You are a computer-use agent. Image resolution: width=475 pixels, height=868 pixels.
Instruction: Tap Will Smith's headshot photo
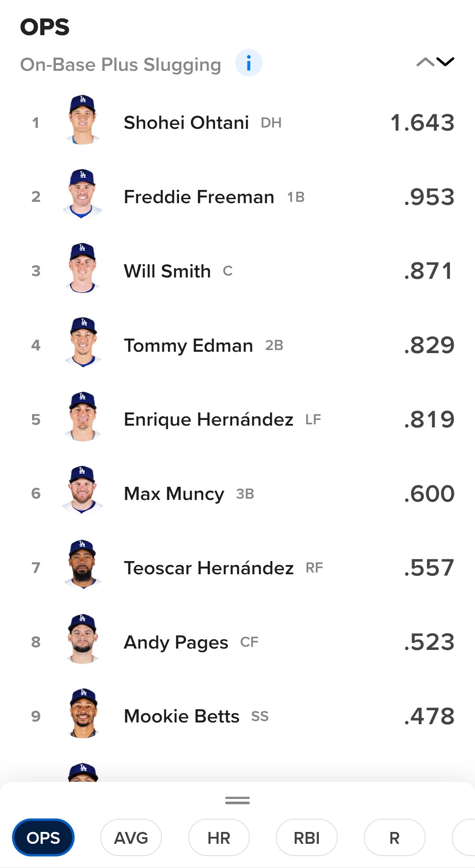[83, 269]
